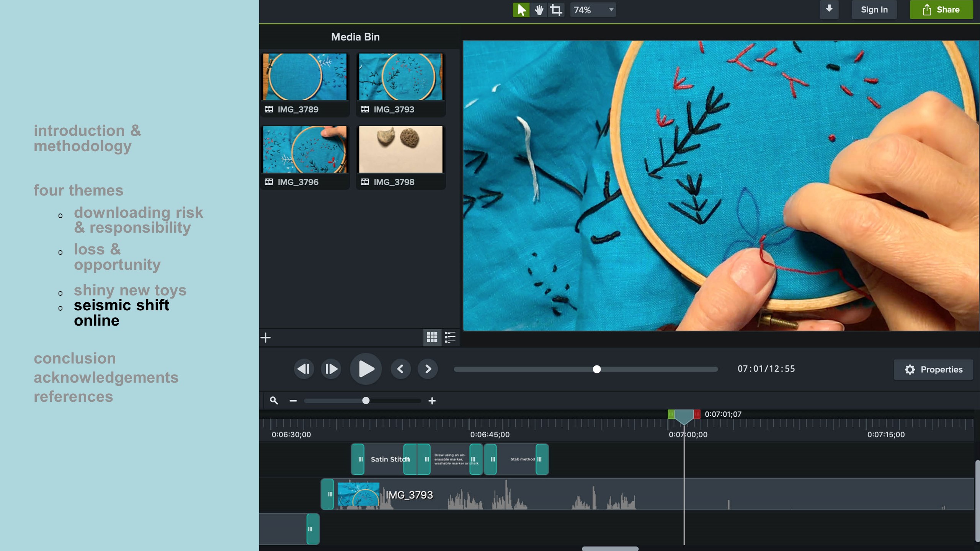The height and width of the screenshot is (551, 980).
Task: Click the download arrow icon
Action: tap(829, 9)
